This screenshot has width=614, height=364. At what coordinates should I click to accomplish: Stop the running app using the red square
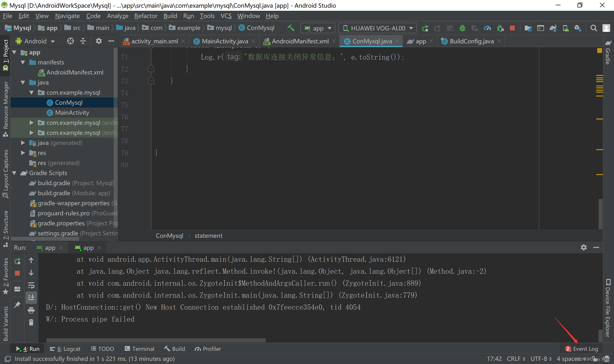click(513, 28)
